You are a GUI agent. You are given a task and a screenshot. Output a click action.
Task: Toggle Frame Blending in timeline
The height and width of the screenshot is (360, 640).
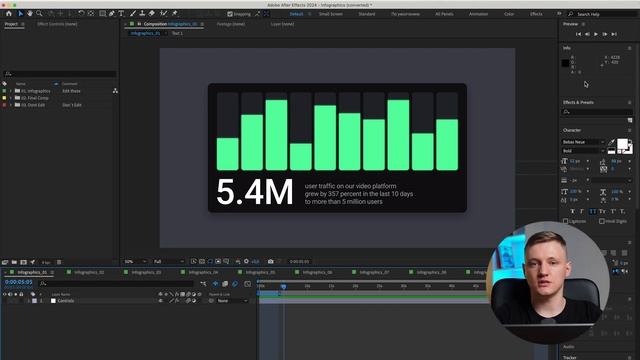pos(225,284)
